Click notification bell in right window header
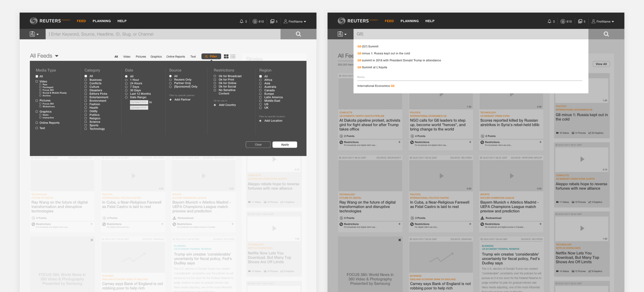644x292 pixels. 549,21
